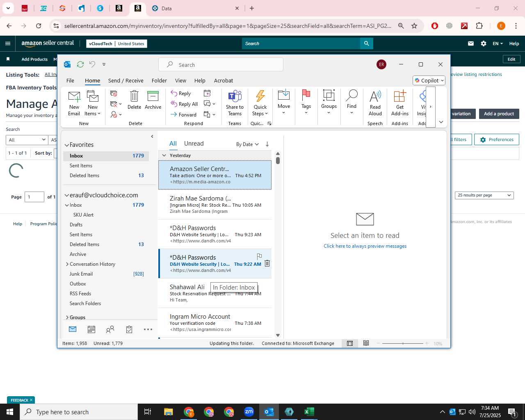Viewport: 525px width, 420px height.
Task: Open Zoom from Windows taskbar
Action: 249,412
